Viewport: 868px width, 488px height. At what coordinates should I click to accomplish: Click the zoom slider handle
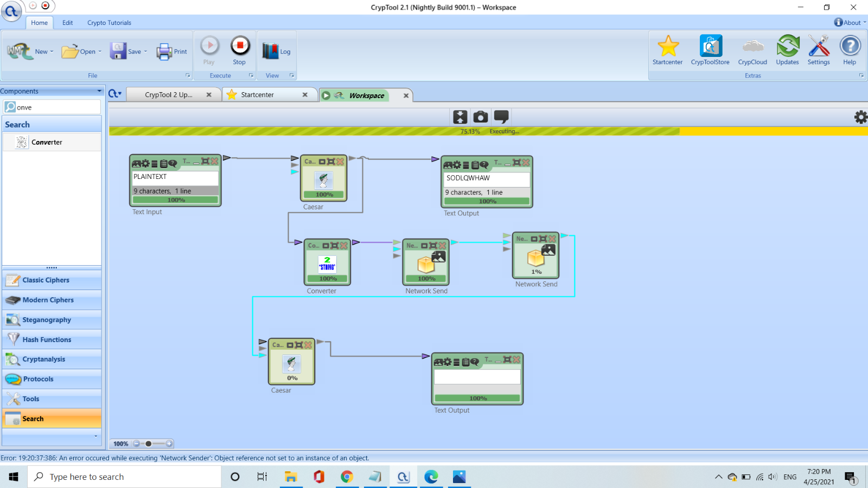pyautogui.click(x=148, y=444)
